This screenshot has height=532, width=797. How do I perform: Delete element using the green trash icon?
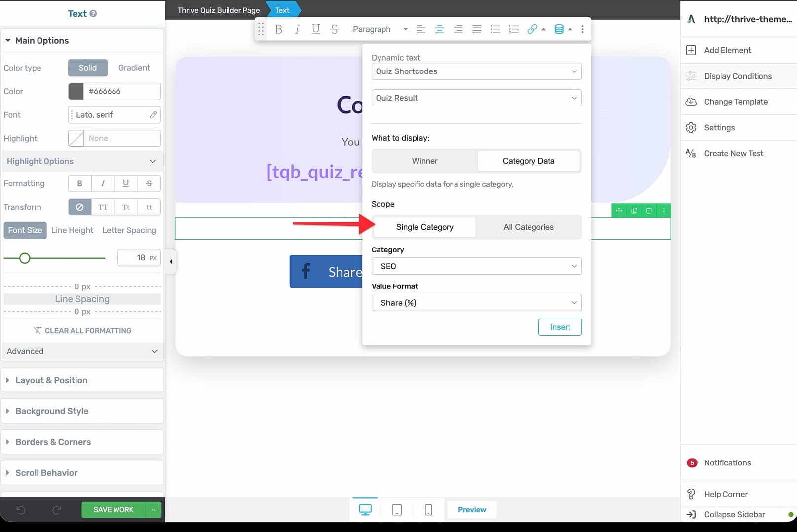coord(649,211)
